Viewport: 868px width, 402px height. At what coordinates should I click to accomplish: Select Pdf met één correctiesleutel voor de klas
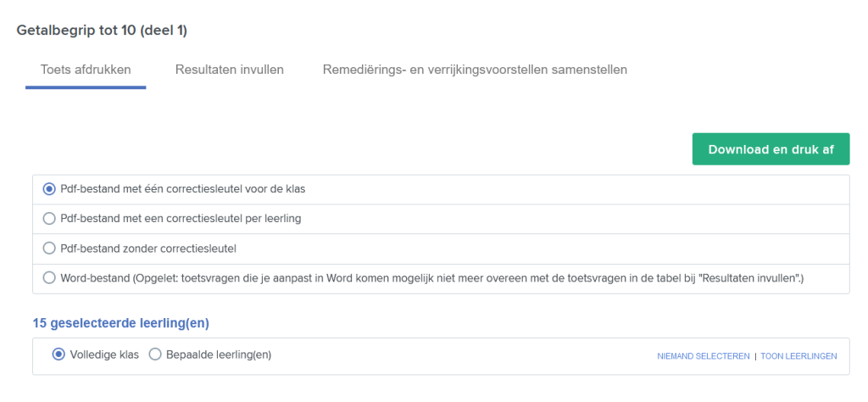tap(49, 189)
